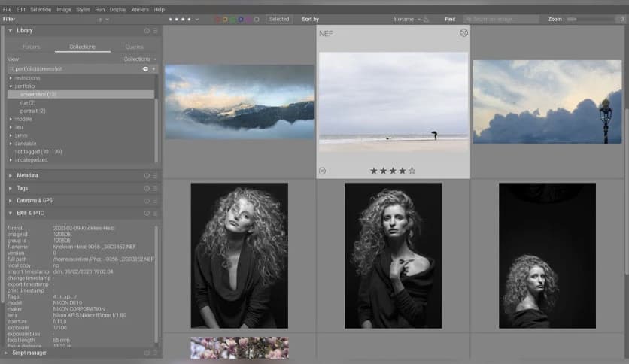629x364 pixels.
Task: Click the altered-status icon on the NEF thumbnail
Action: point(463,33)
